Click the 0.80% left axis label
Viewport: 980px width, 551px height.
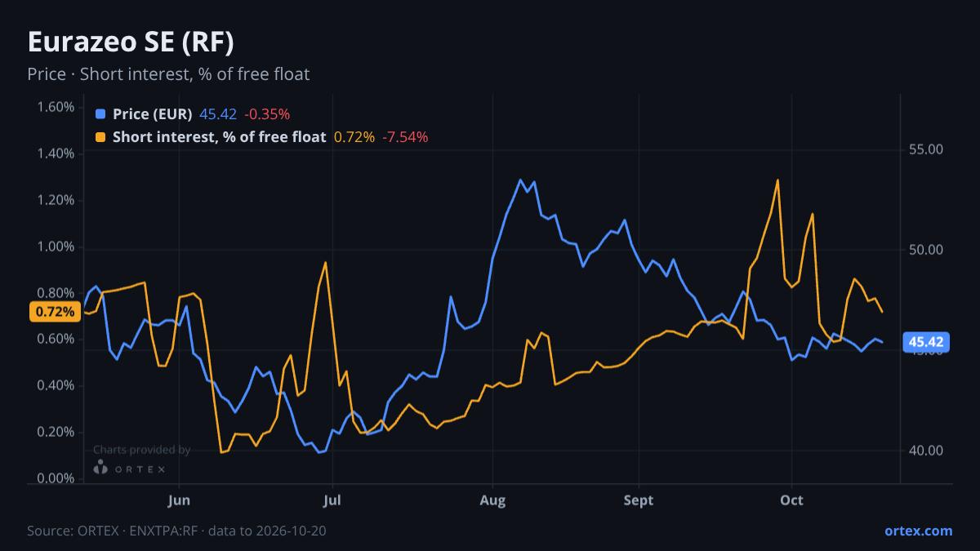pyautogui.click(x=56, y=292)
